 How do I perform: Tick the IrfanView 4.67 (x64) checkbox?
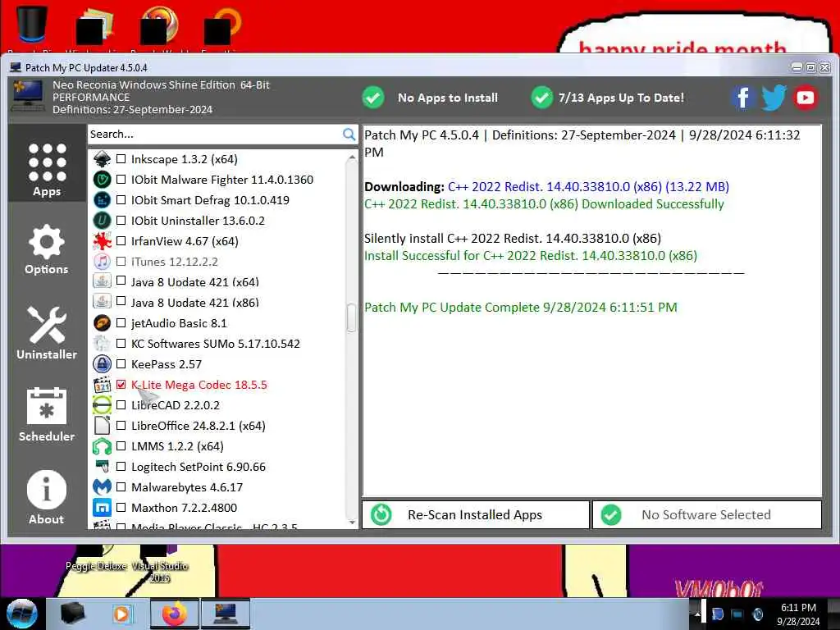tap(121, 241)
